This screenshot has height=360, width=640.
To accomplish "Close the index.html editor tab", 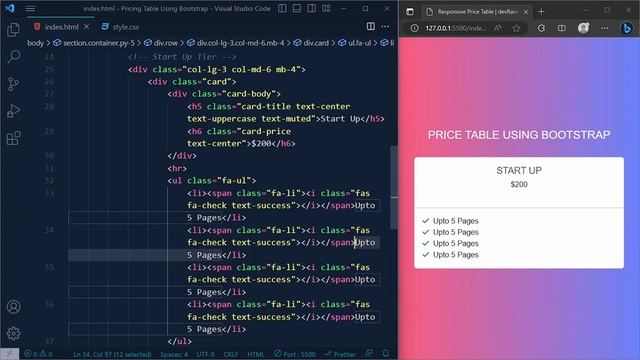I will (87, 27).
